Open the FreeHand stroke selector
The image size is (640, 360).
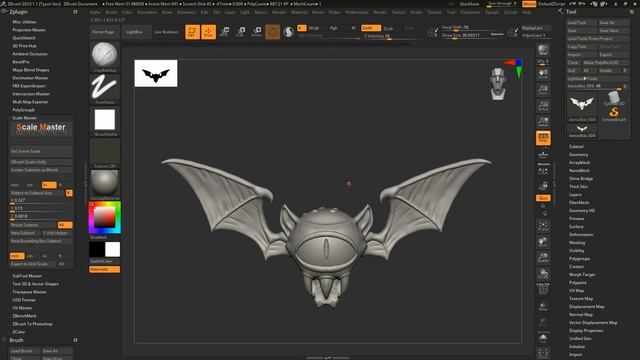(104, 89)
